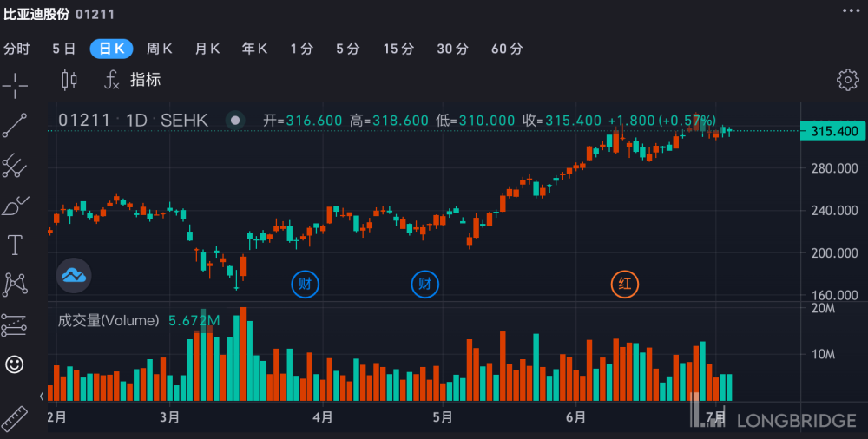Switch to 分时 intraday view

pos(16,49)
